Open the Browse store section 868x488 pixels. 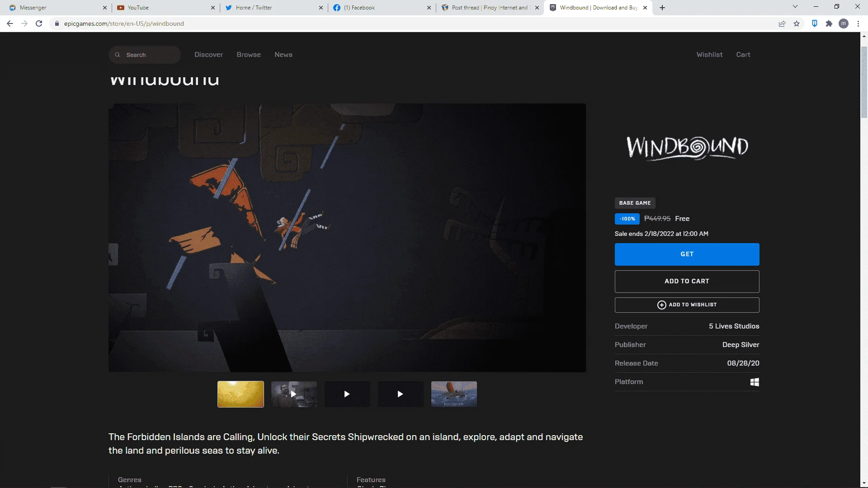249,55
